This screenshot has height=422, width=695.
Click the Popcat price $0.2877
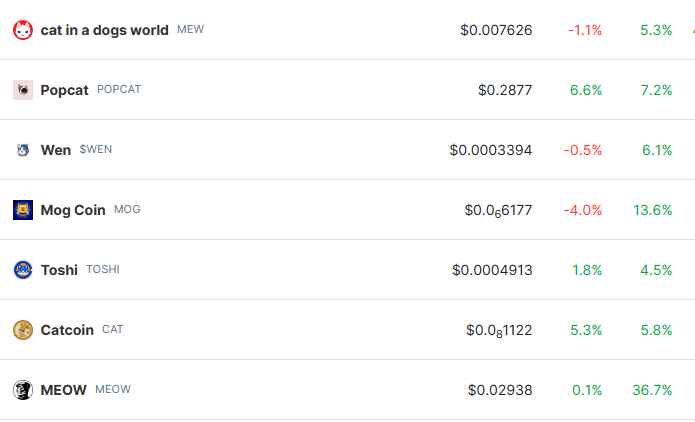pos(505,90)
